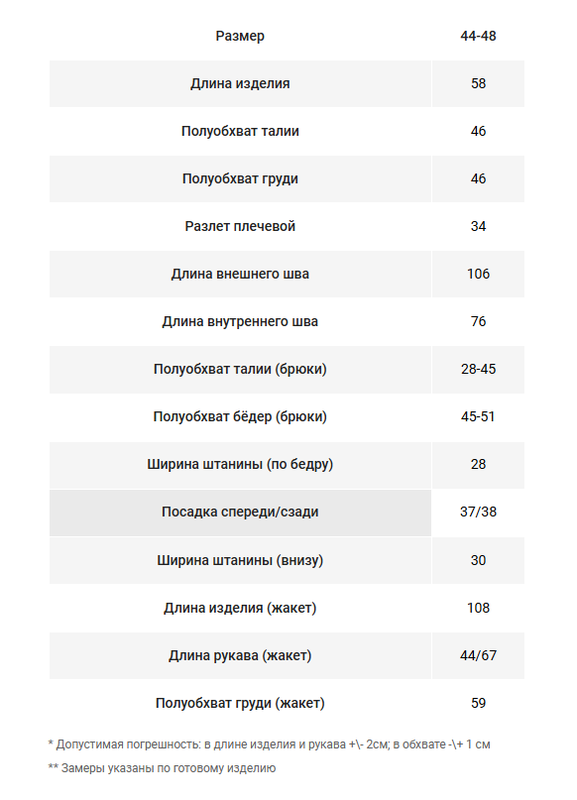This screenshot has height=800, width=577.
Task: Click the Полуобхват груди (жакет) label
Action: pyautogui.click(x=240, y=704)
